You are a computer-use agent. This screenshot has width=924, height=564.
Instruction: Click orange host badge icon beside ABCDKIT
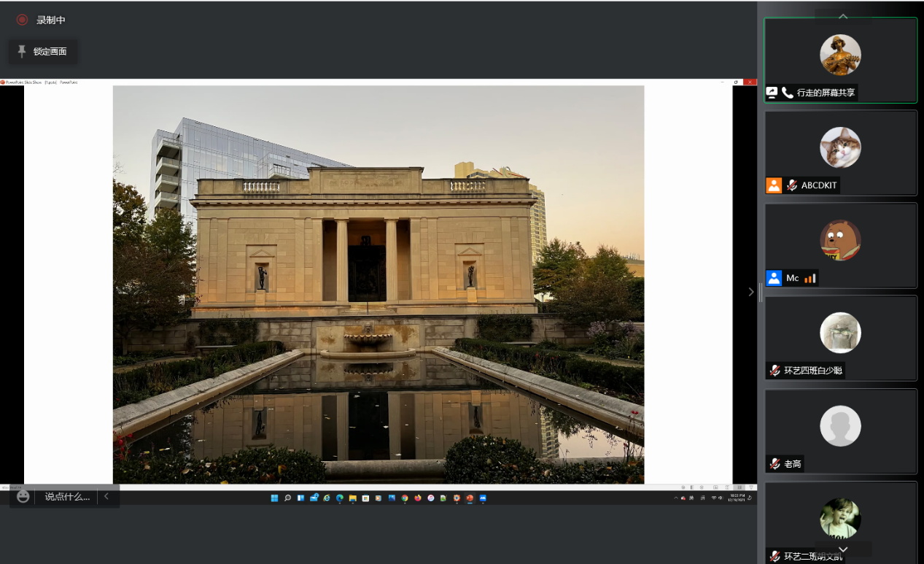point(774,185)
